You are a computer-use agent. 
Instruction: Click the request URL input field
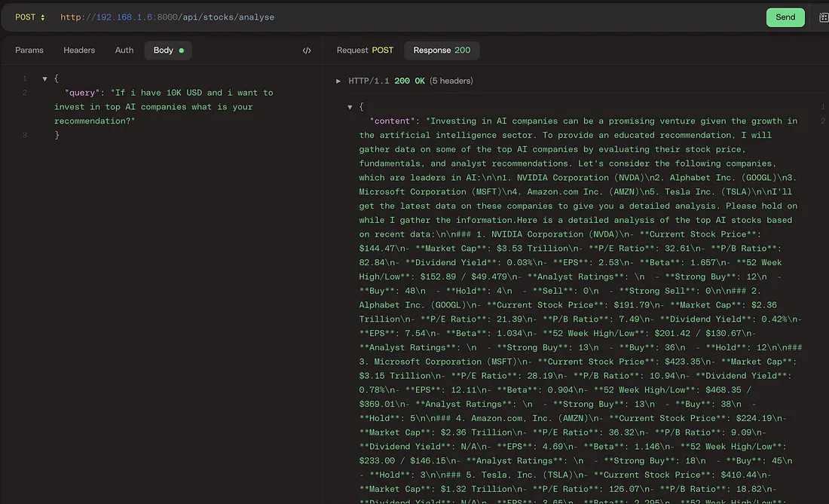pyautogui.click(x=410, y=17)
